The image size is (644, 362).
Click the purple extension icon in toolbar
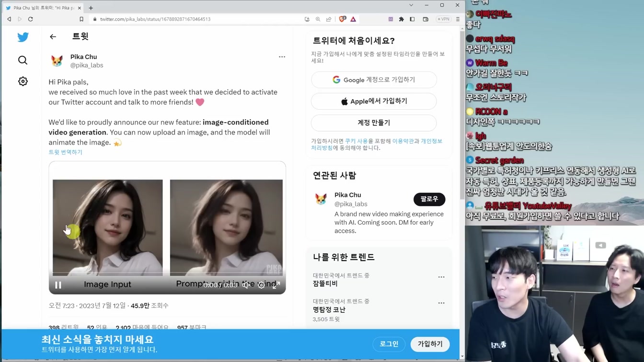391,19
